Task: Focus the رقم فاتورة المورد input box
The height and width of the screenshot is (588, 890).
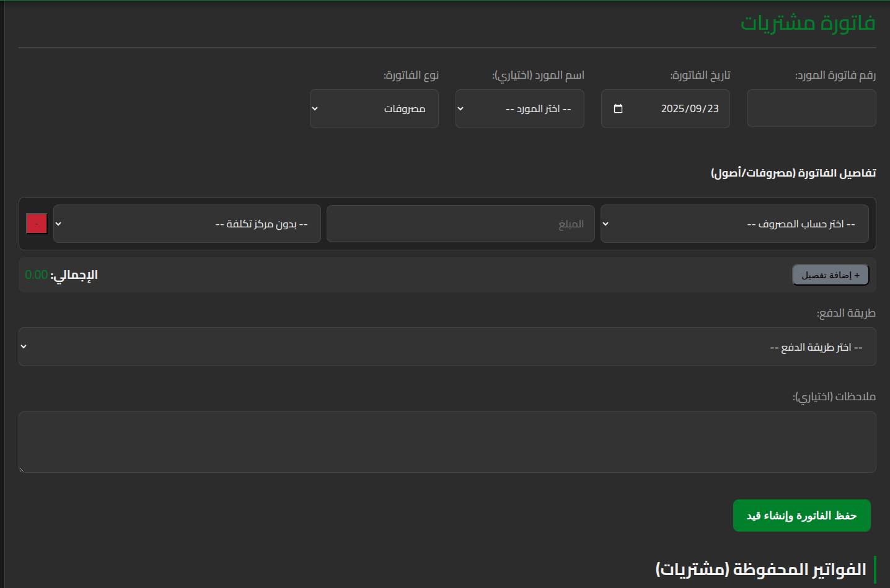Action: [x=811, y=108]
